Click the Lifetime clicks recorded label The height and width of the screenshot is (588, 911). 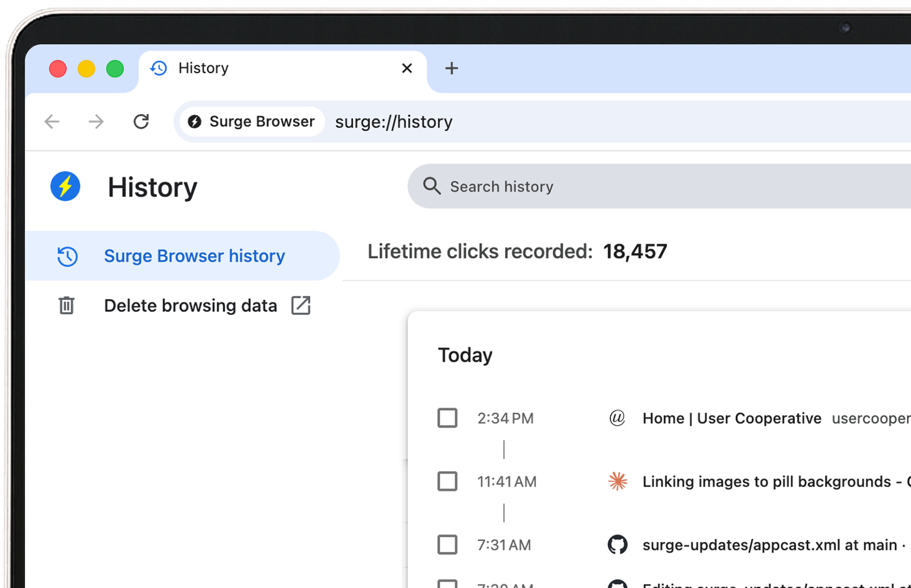[x=480, y=252]
